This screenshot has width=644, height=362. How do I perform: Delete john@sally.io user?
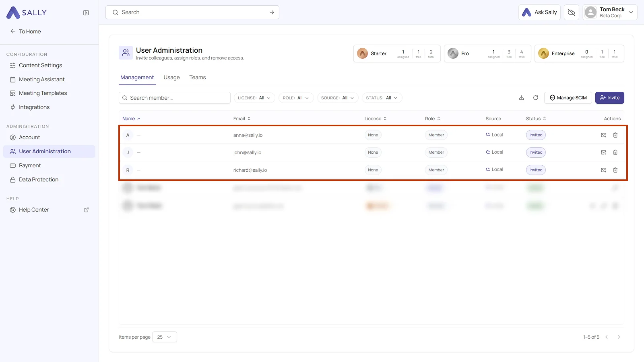click(x=615, y=152)
